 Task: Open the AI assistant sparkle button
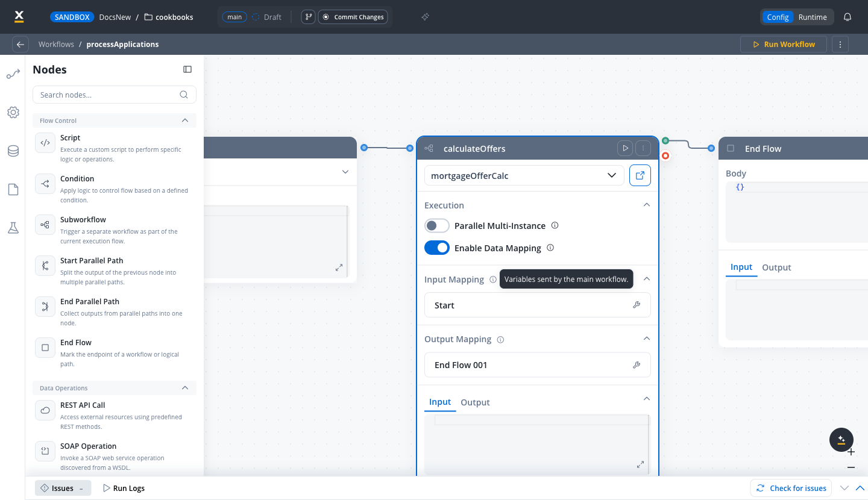(841, 440)
